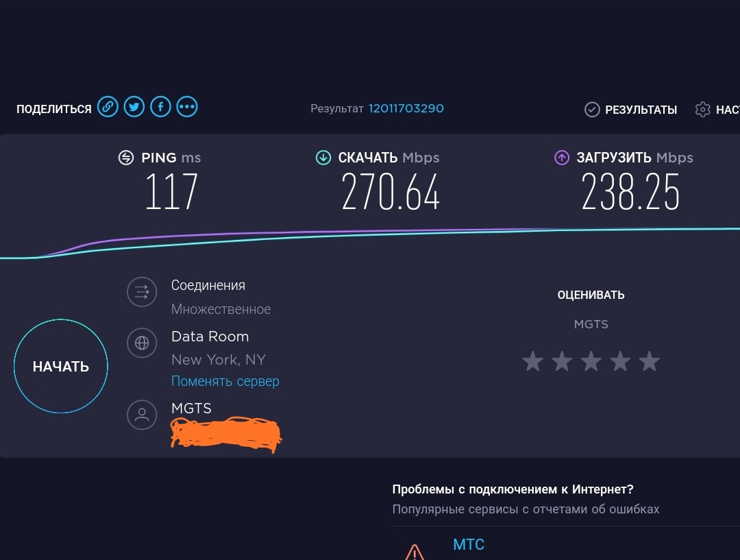Click the orange warning triangle icon
The width and height of the screenshot is (740, 560).
pos(414,551)
